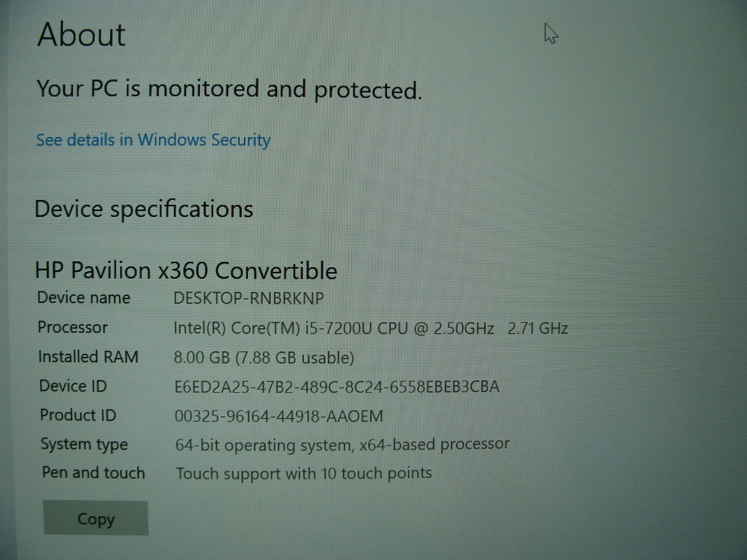Click the Processor label

(72, 327)
